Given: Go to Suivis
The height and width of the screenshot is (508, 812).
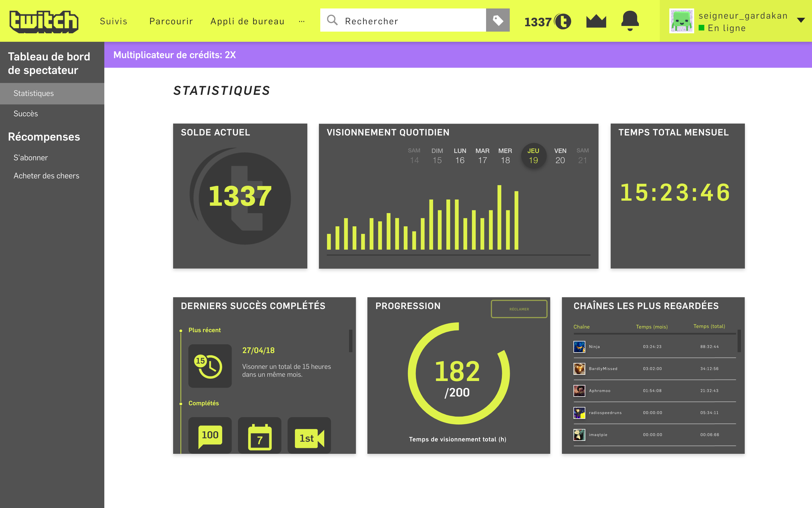Looking at the screenshot, I should 113,21.
